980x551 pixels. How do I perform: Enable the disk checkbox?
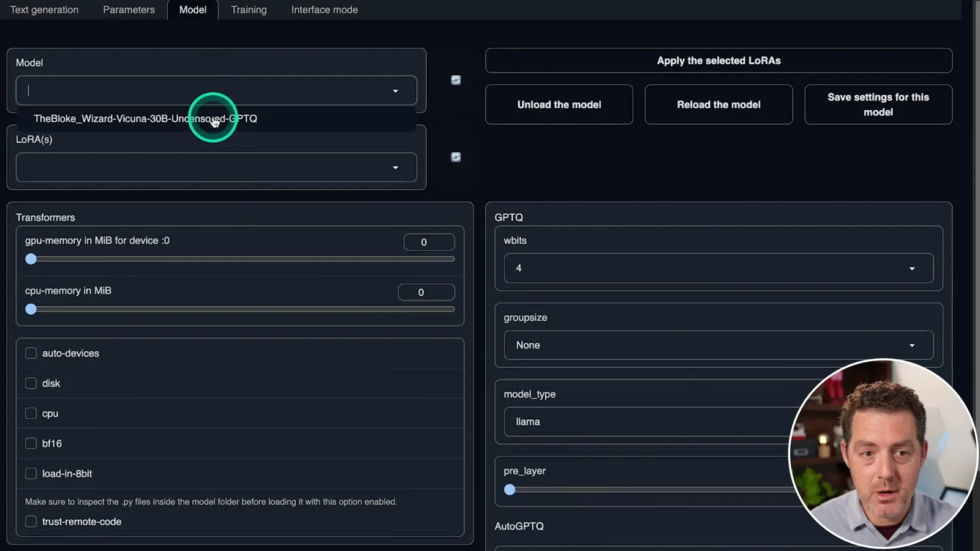click(31, 383)
